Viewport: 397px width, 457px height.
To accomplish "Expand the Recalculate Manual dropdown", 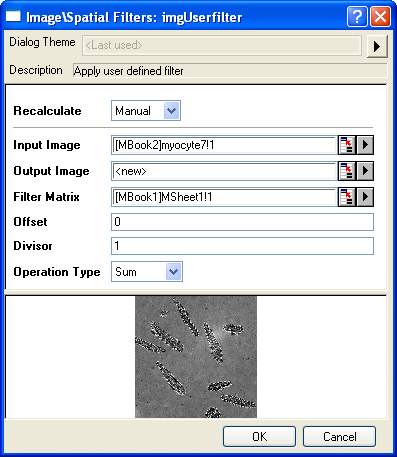I will point(172,111).
